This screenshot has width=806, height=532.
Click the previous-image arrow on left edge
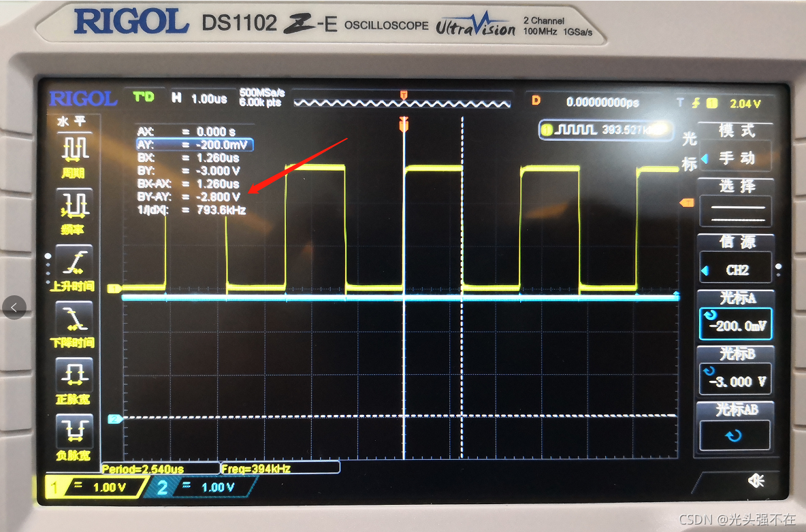pos(14,307)
